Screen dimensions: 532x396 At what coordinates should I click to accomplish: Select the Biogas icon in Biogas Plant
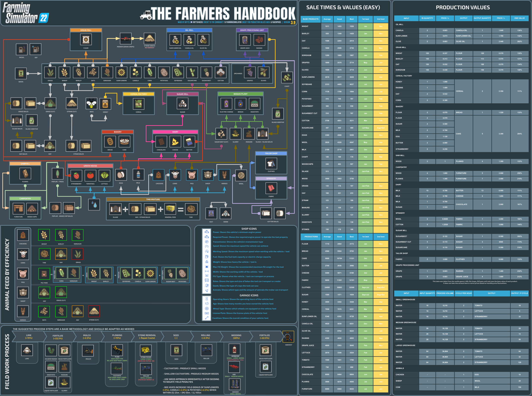[240, 103]
